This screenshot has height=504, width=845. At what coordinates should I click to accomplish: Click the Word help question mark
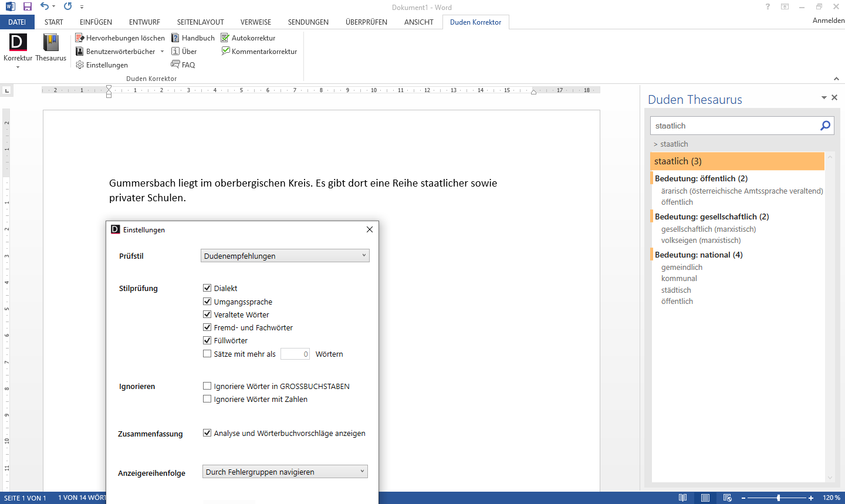coord(768,7)
